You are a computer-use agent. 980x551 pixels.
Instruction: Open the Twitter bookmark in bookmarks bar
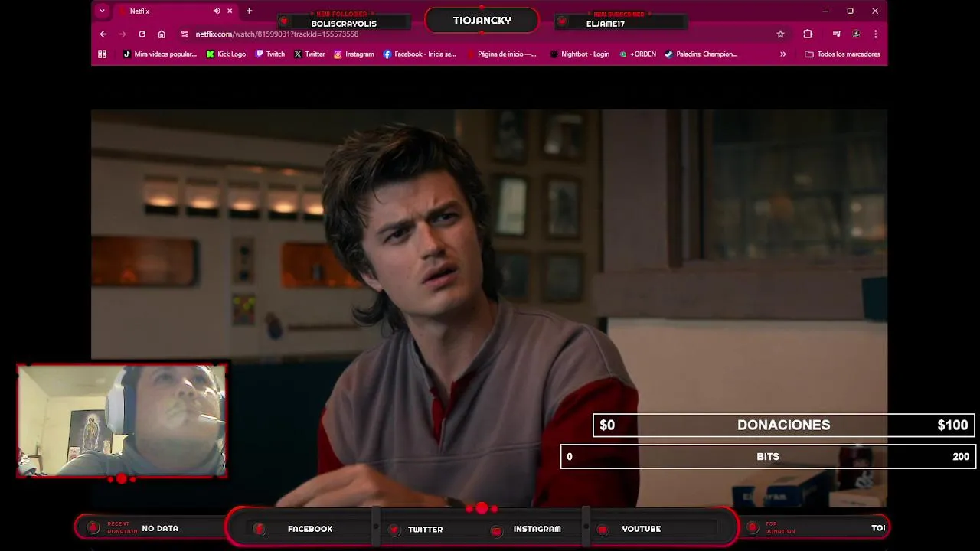click(309, 54)
